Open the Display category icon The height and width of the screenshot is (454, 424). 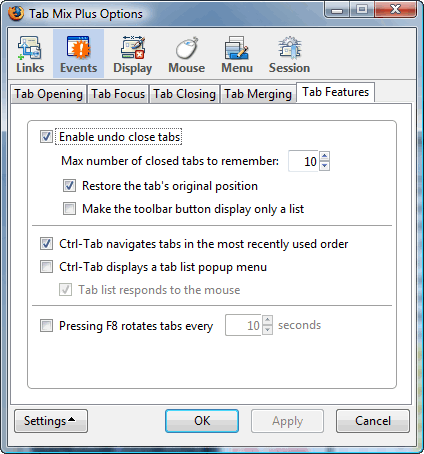[133, 54]
